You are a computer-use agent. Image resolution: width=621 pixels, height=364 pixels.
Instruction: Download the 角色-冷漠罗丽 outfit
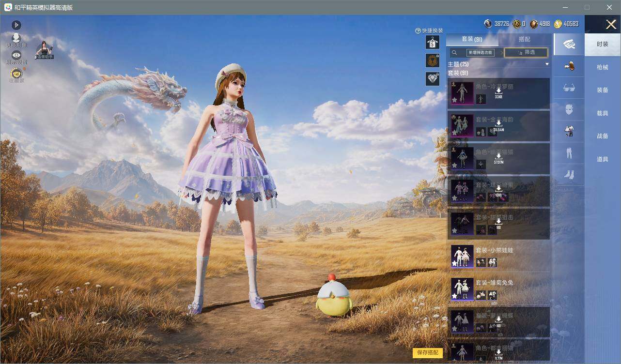point(498,93)
